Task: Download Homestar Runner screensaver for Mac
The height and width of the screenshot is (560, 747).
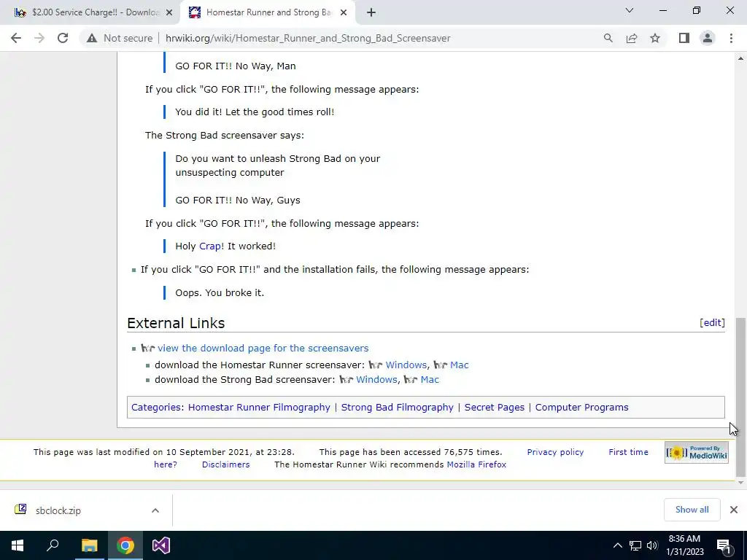Action: tap(460, 365)
